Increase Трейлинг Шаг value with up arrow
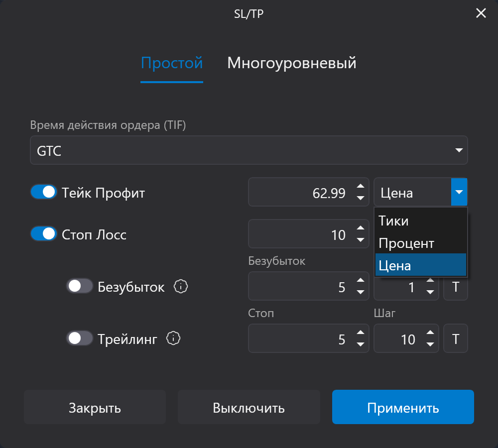498x448 pixels. 430,333
